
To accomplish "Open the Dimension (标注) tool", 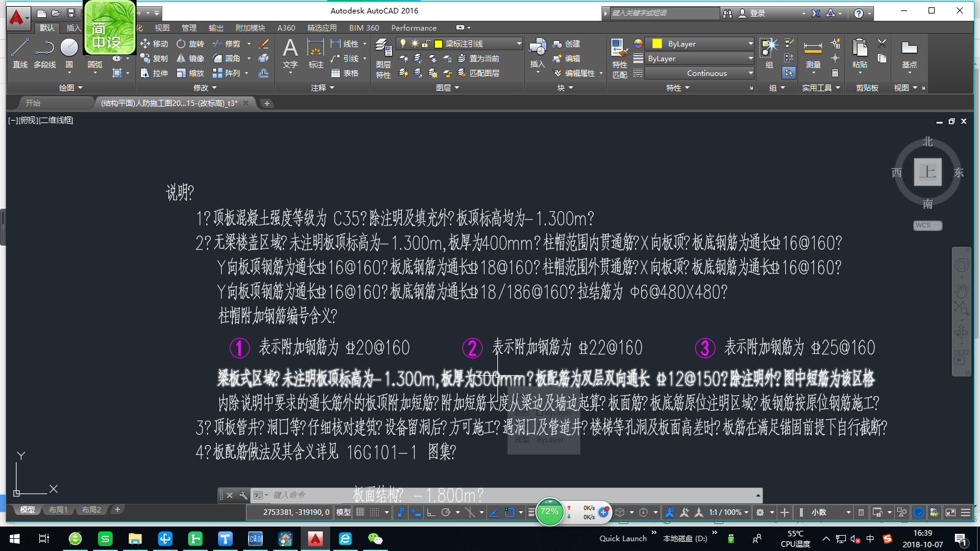I will [315, 54].
